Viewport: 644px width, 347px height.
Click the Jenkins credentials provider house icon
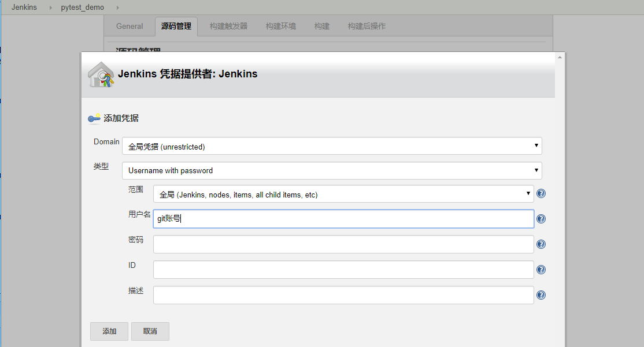click(x=101, y=74)
